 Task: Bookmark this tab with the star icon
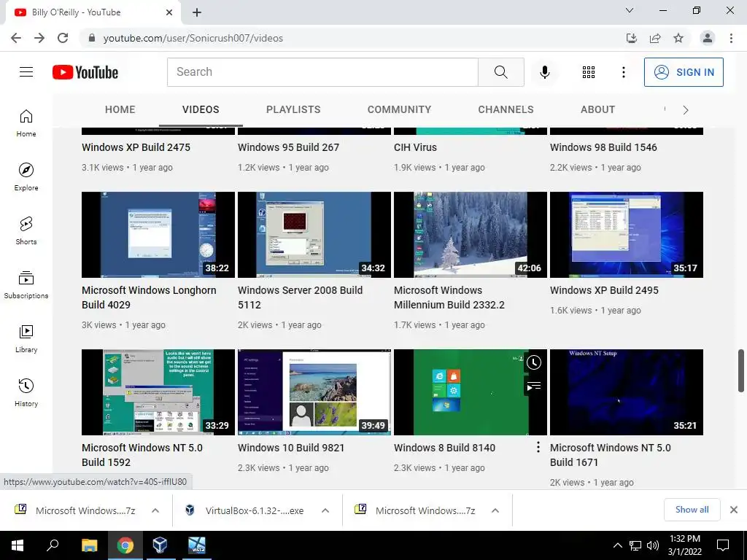[x=678, y=38]
